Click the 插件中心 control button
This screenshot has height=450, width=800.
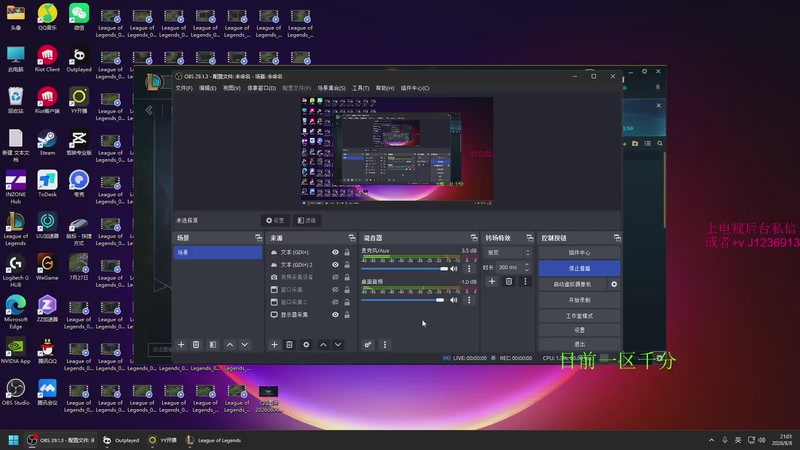coord(579,253)
